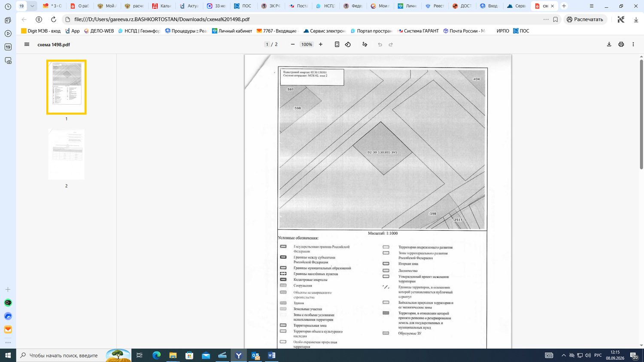The height and width of the screenshot is (362, 644).
Task: Undo the last PDF annotation
Action: coord(380,44)
